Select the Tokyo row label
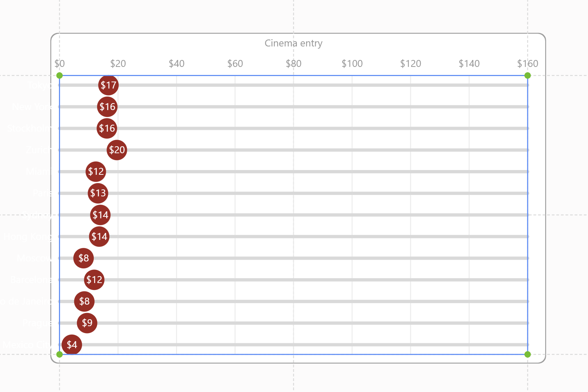The height and width of the screenshot is (392, 588). click(x=39, y=85)
